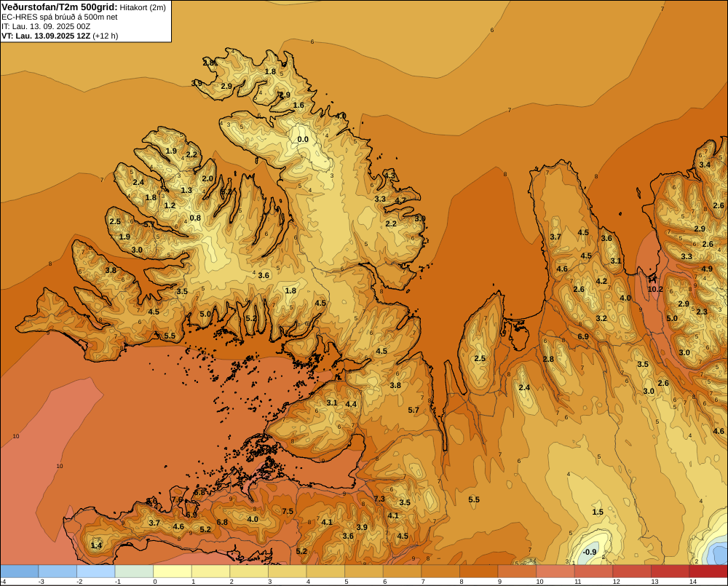The image size is (728, 586).
Task: Click the '13' legend scale label
Action: pyautogui.click(x=654, y=582)
